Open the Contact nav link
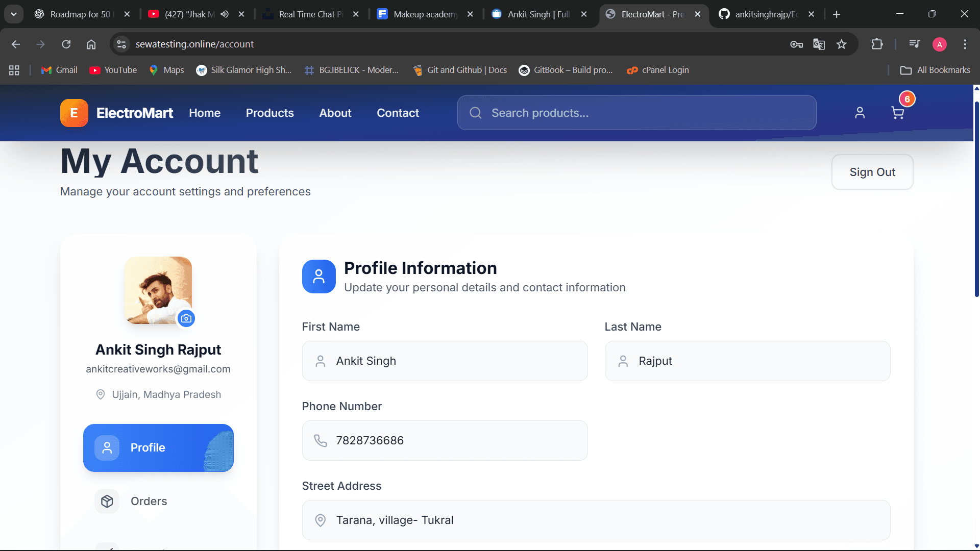980x551 pixels. pos(398,113)
